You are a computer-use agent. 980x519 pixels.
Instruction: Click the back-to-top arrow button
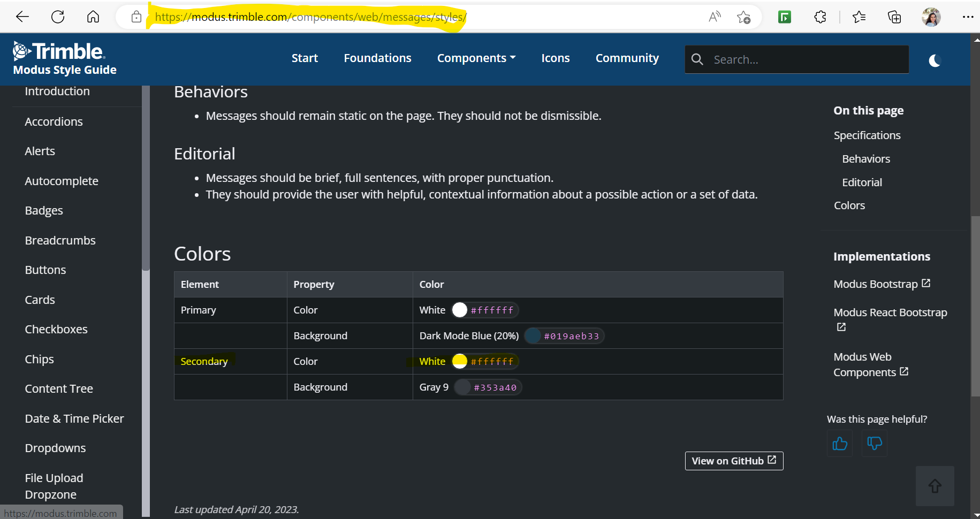pos(935,486)
